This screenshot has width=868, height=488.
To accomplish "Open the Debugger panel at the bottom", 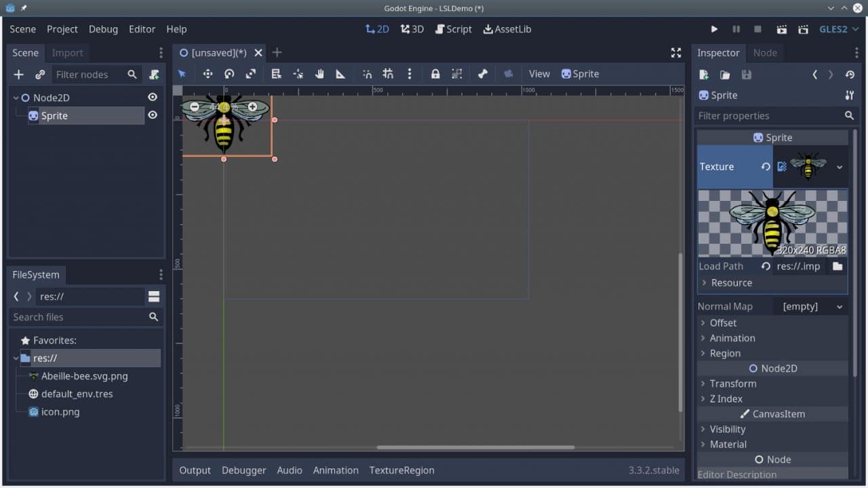I will point(243,470).
